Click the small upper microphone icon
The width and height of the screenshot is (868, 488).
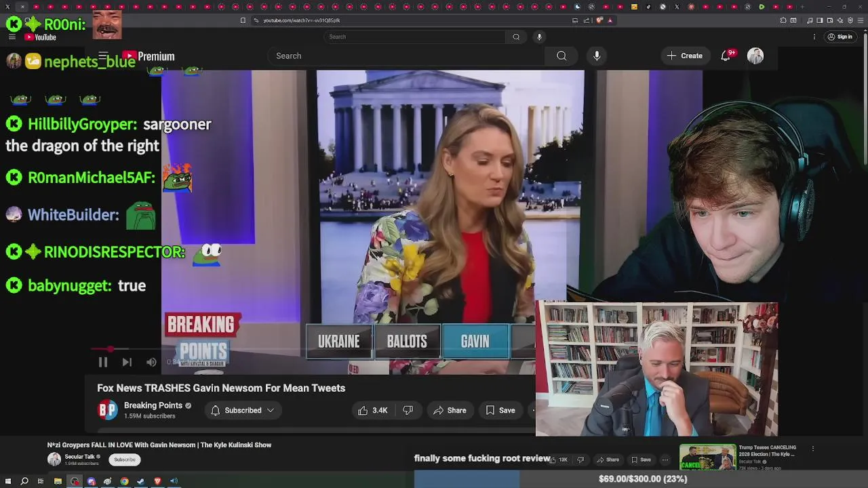[539, 37]
